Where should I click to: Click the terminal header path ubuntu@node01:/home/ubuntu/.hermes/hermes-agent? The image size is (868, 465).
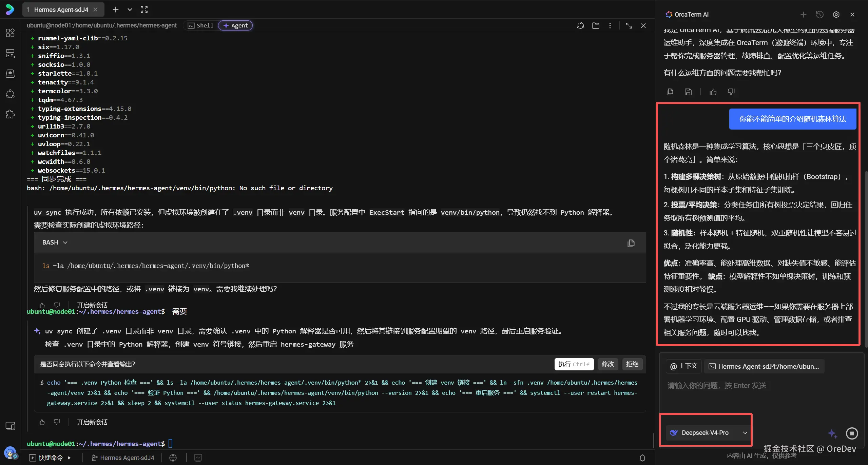(102, 25)
